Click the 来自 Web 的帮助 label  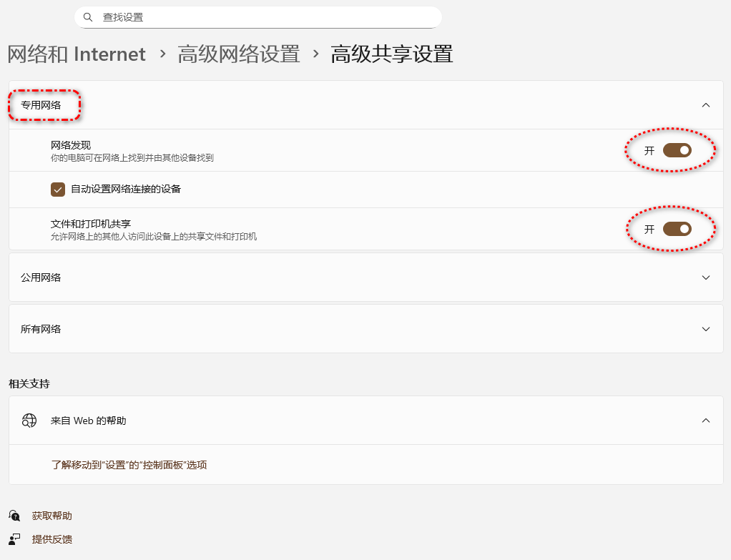coord(89,421)
